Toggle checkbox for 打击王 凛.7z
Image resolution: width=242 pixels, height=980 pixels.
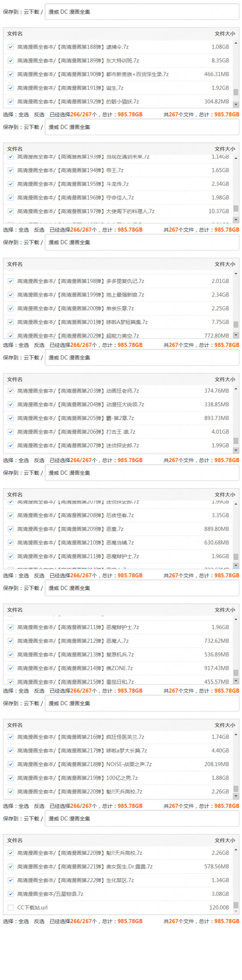click(11, 432)
